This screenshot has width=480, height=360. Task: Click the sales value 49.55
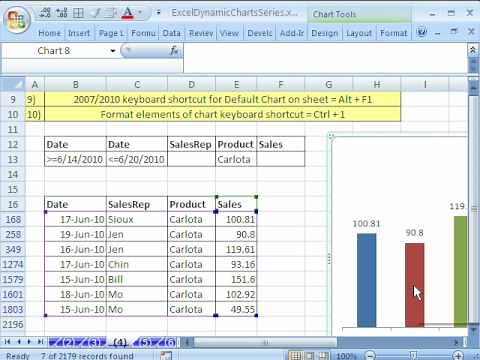pyautogui.click(x=236, y=309)
